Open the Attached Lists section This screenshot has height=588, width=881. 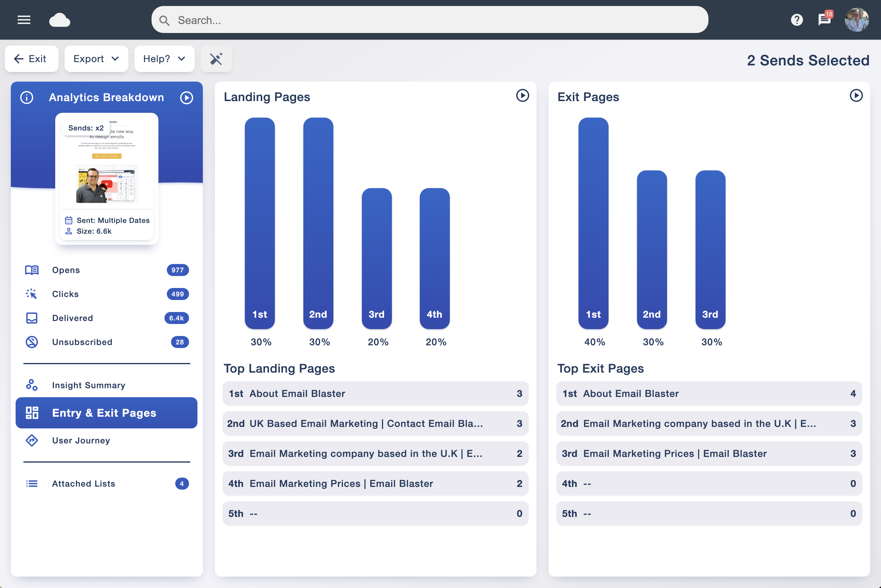tap(107, 484)
